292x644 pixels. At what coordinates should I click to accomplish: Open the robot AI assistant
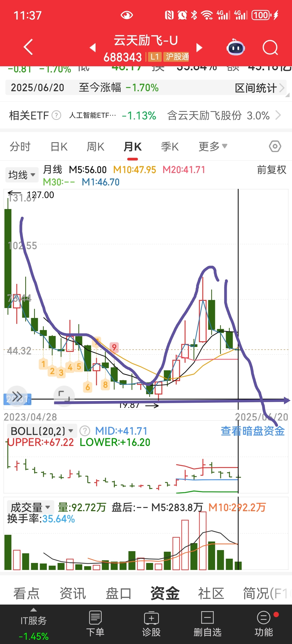236,47
